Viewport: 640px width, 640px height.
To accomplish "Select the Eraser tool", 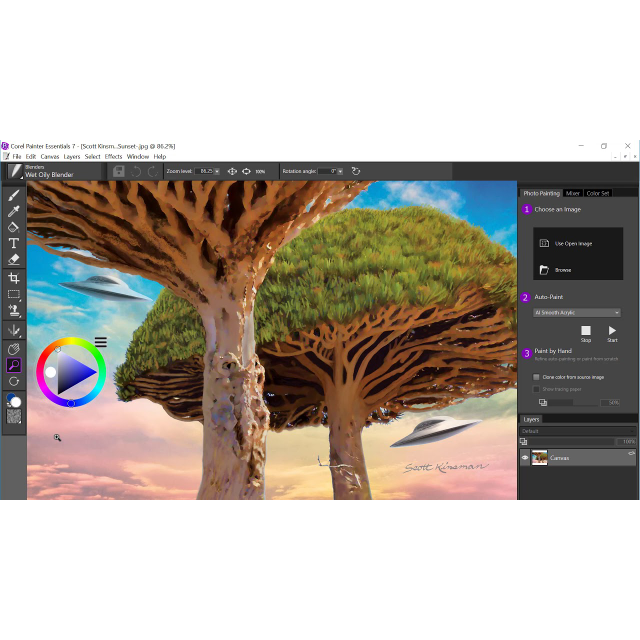I will tap(13, 259).
